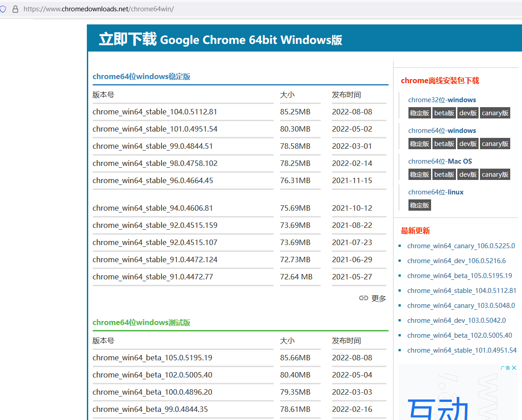The width and height of the screenshot is (522, 420).
Task: Select 稳定版 under chrome64位-linux
Action: (x=419, y=205)
